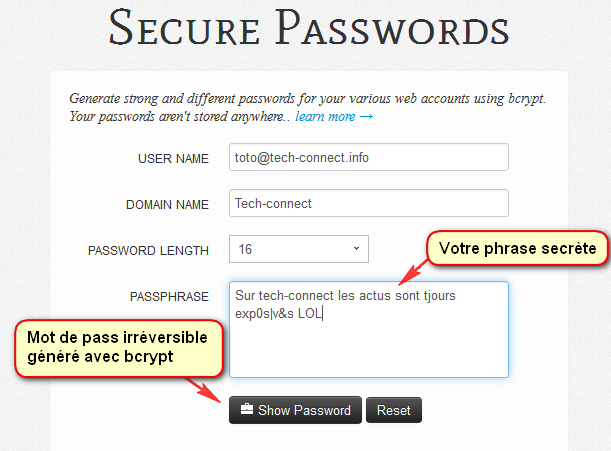Screen dimensions: 611x451
Task: Focus the Domain Name input field
Action: pyautogui.click(x=369, y=203)
